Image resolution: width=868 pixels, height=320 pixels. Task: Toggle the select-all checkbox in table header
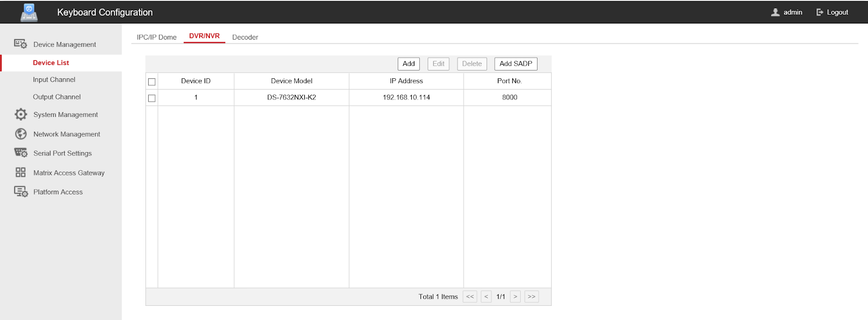pos(152,81)
